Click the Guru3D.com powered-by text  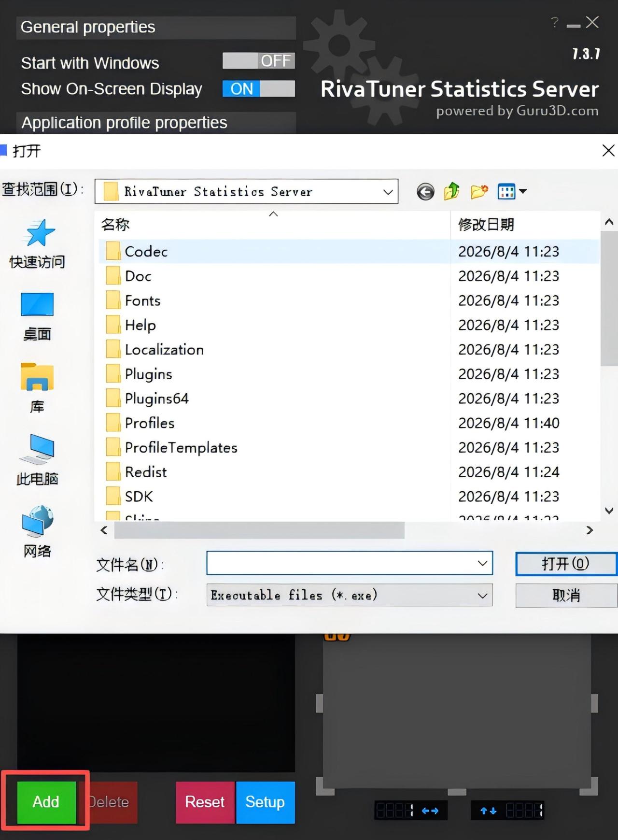coord(517,111)
